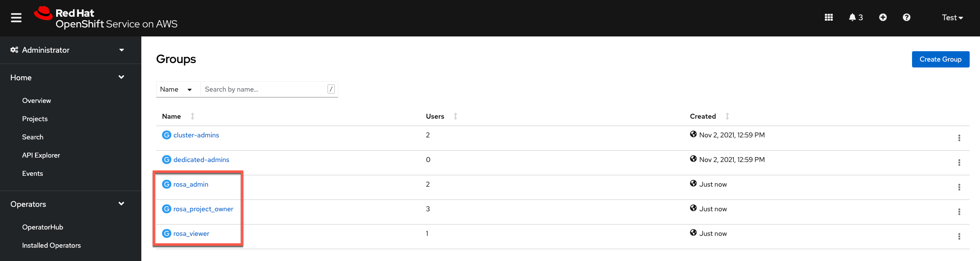The image size is (980, 261).
Task: Open the help question mark icon
Action: [907, 17]
